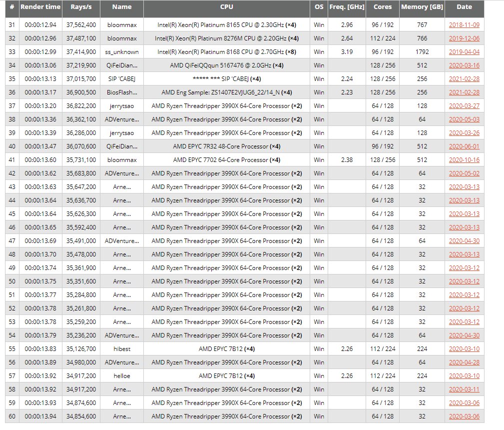
Task: Select AMD Eng Sample CPU cell
Action: [227, 92]
